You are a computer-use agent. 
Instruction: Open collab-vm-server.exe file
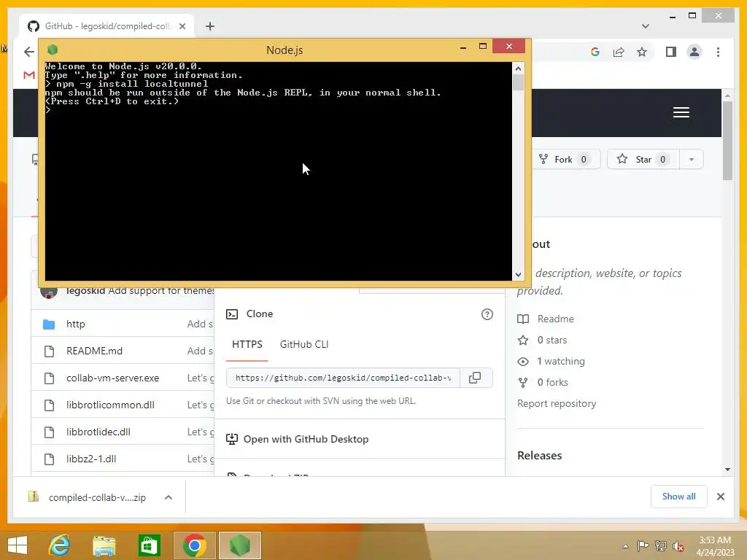113,378
